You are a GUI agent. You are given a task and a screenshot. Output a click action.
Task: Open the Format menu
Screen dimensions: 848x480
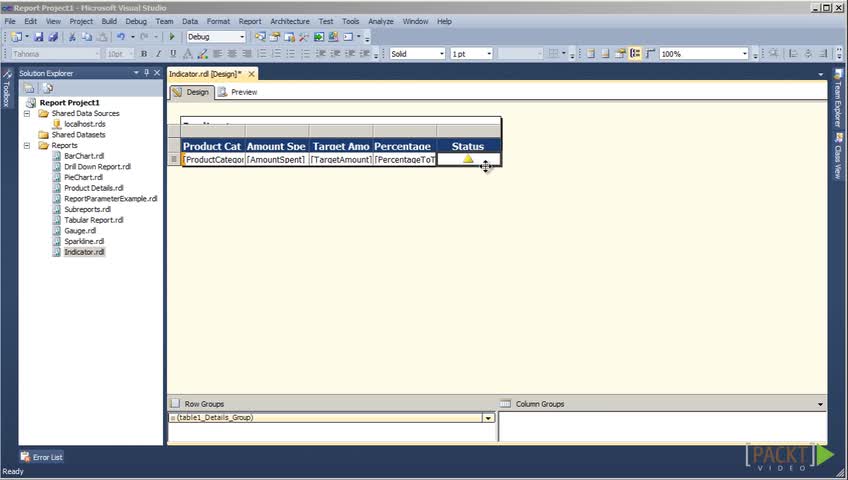[x=218, y=21]
